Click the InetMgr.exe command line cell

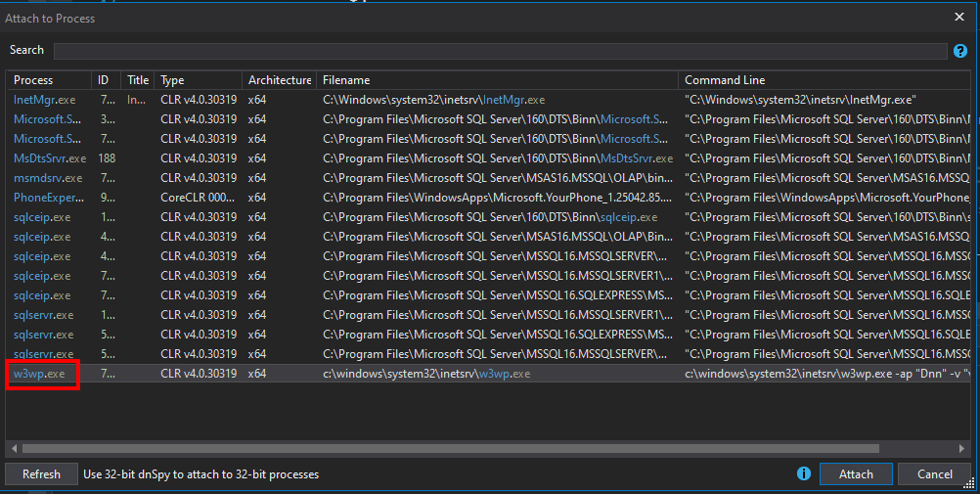click(800, 100)
